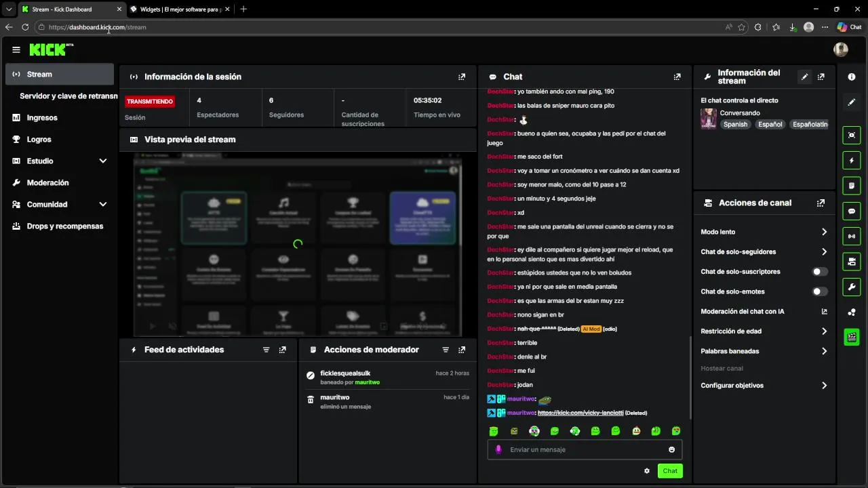Insert the first green quick emote
Image resolution: width=868 pixels, height=488 pixels.
[x=494, y=431]
